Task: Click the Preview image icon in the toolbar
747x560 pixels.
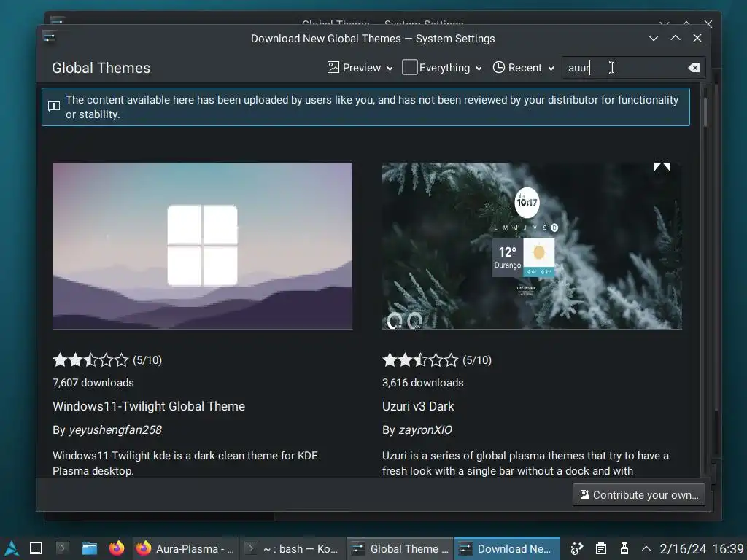Action: [x=333, y=68]
